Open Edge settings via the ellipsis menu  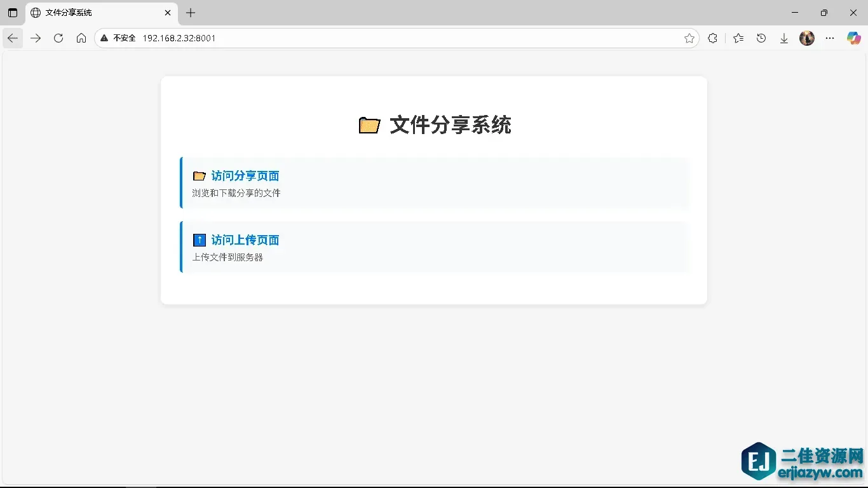(830, 38)
